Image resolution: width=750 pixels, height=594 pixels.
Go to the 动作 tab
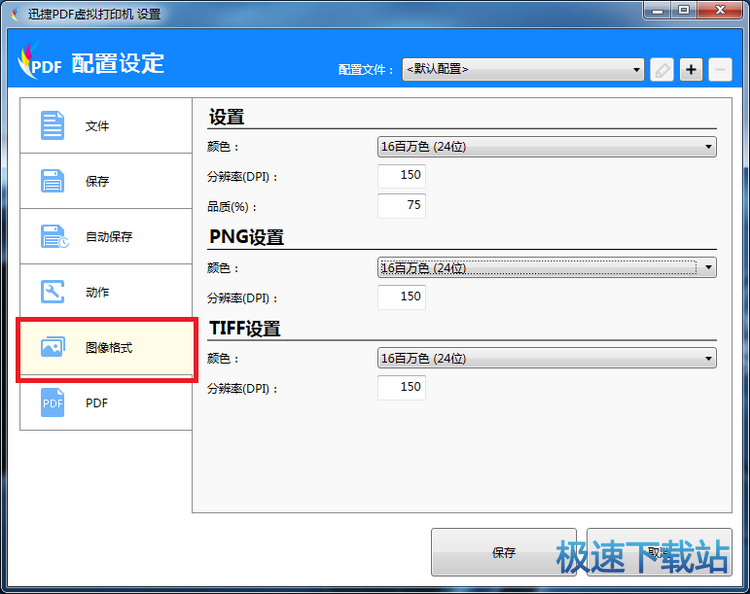click(x=106, y=291)
